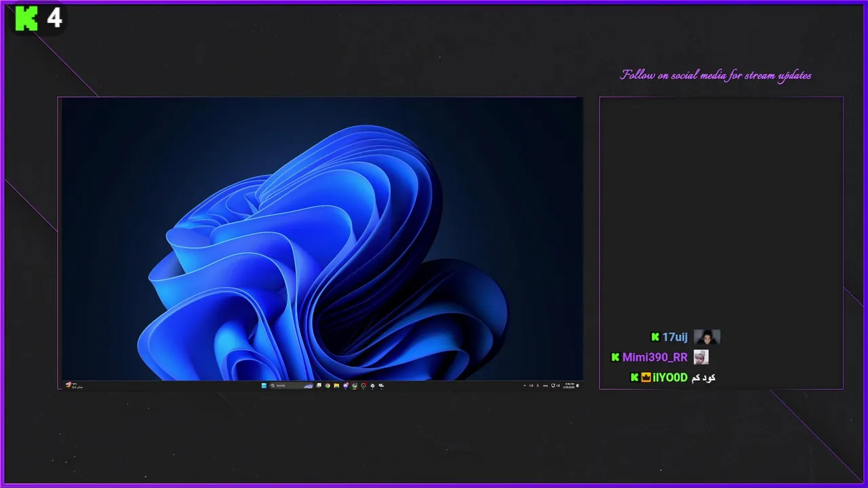868x488 pixels.
Task: Click the microphone icon in system tray
Action: (538, 386)
